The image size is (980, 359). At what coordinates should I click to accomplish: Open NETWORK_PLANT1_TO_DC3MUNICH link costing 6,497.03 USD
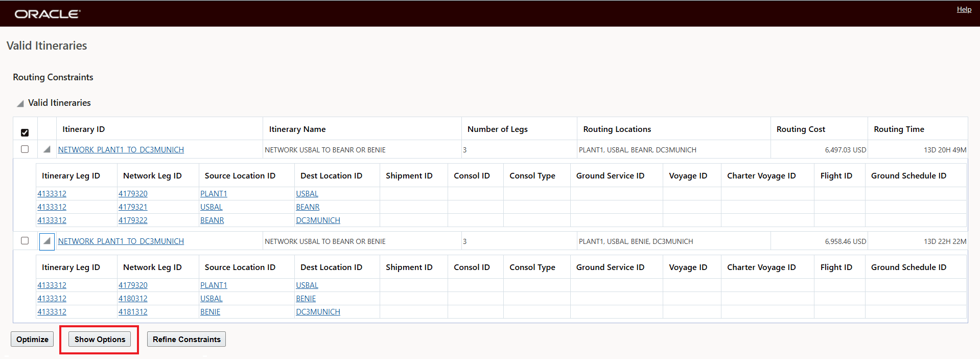[121, 150]
